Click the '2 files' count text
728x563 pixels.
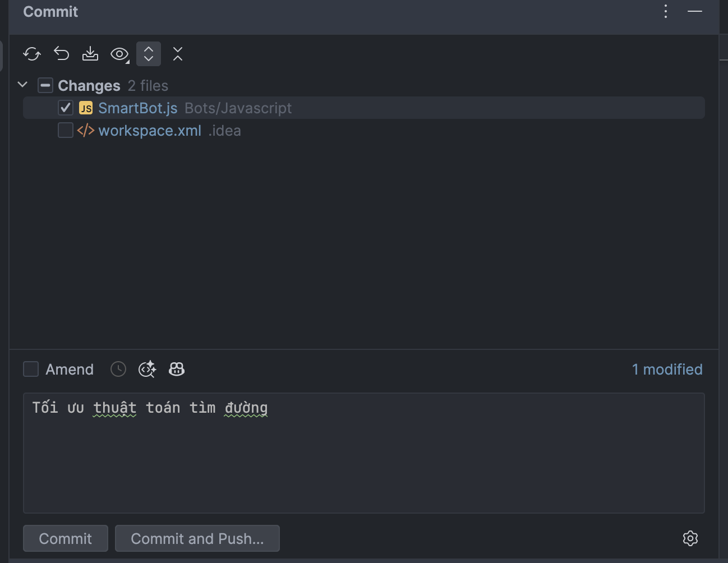pos(148,85)
